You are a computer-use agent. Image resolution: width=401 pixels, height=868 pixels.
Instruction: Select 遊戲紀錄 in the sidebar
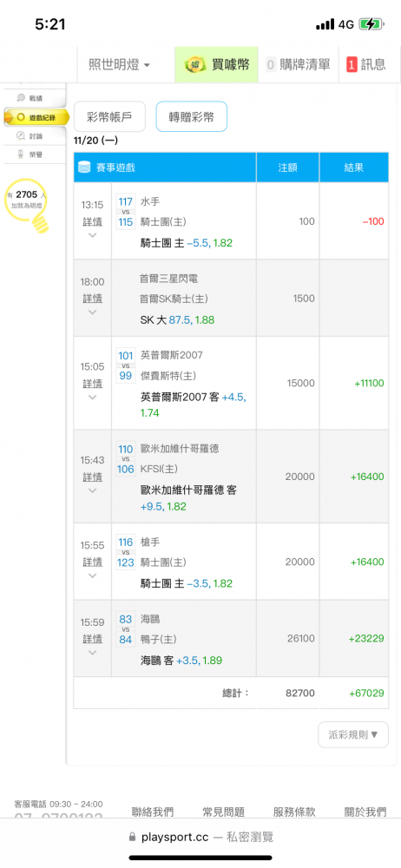pos(36,117)
